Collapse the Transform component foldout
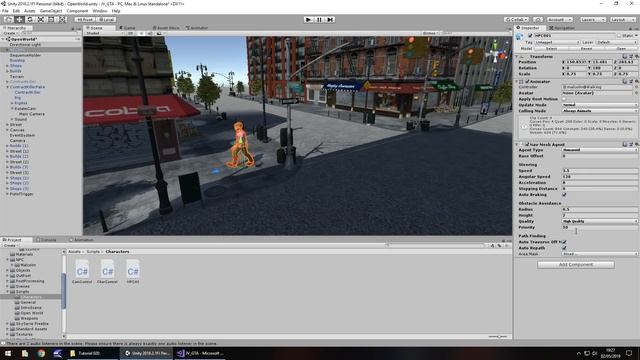 click(x=517, y=56)
